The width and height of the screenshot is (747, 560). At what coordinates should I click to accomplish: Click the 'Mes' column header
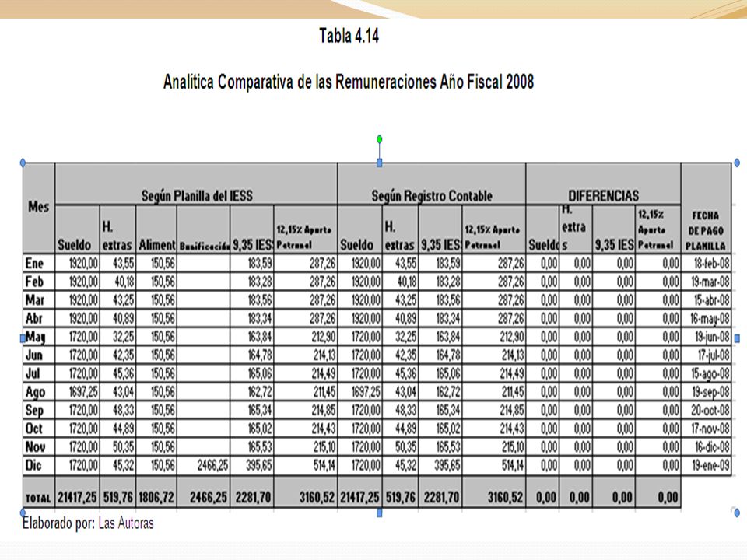pyautogui.click(x=39, y=207)
